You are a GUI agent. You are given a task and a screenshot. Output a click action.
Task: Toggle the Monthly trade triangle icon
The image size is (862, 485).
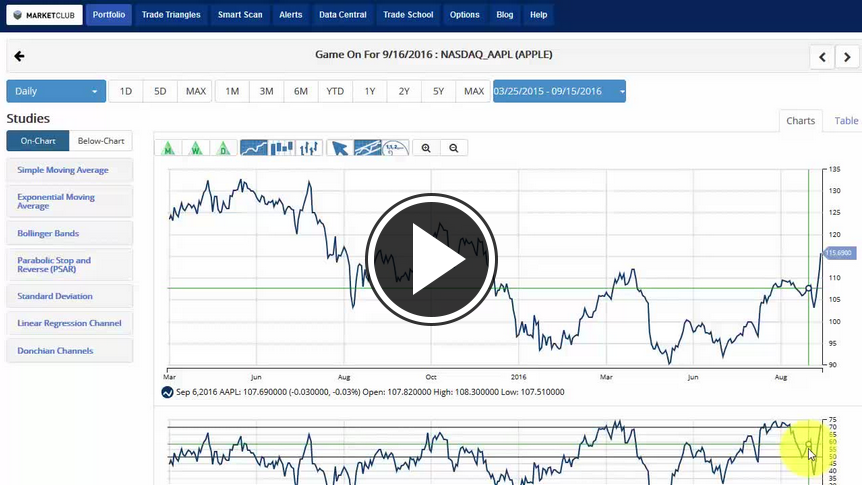pos(169,147)
